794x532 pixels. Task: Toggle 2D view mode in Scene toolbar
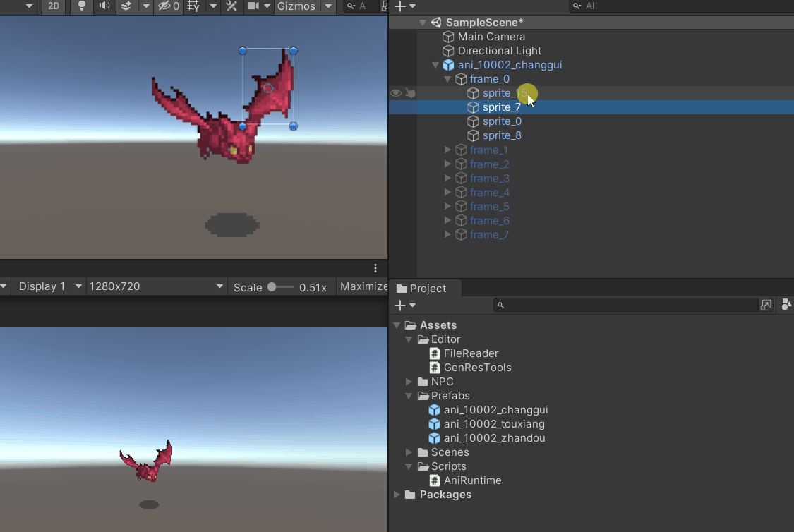click(53, 6)
